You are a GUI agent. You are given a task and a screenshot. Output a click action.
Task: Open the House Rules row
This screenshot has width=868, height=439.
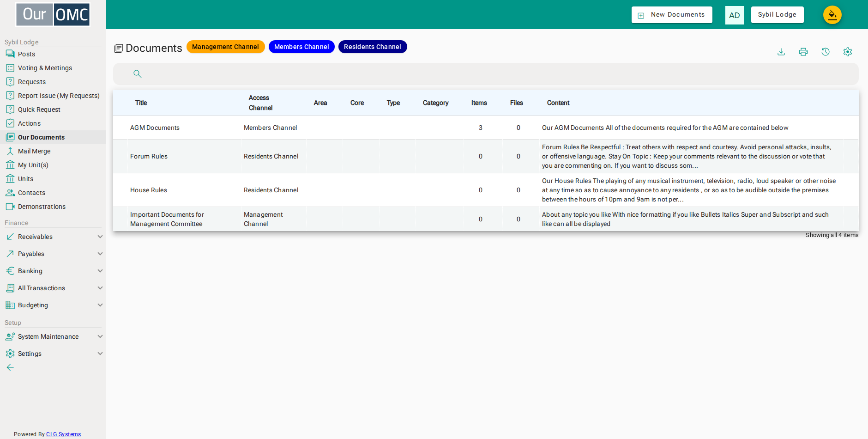pyautogui.click(x=486, y=190)
